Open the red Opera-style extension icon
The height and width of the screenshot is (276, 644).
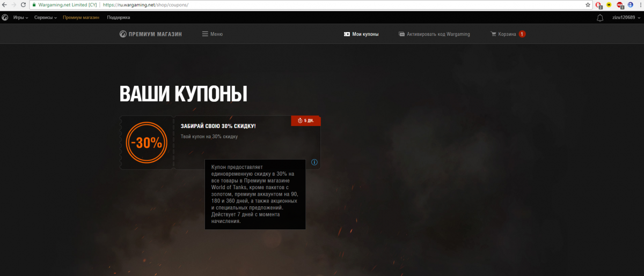599,5
